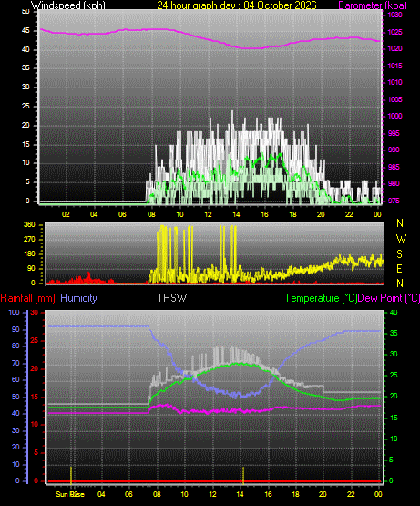420x506 pixels.
Task: Click the 995 barometer axis value
Action: [394, 133]
